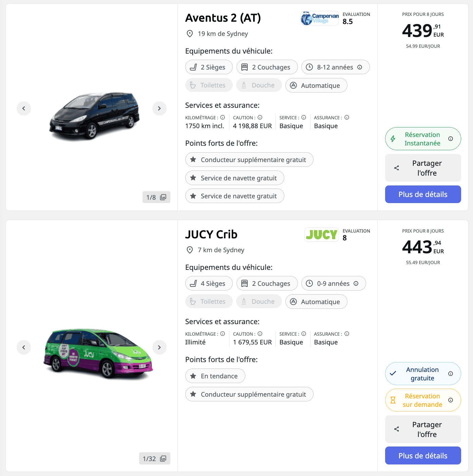Share the Aventus 2 (AT) offer
Image resolution: width=473 pixels, height=476 pixels.
coord(423,168)
